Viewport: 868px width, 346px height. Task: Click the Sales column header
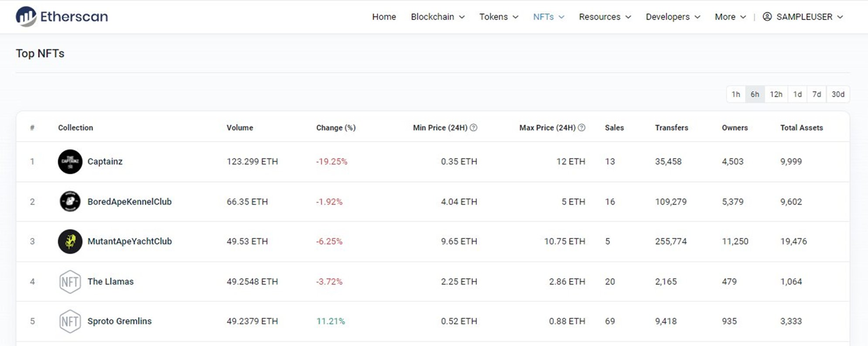pos(614,127)
